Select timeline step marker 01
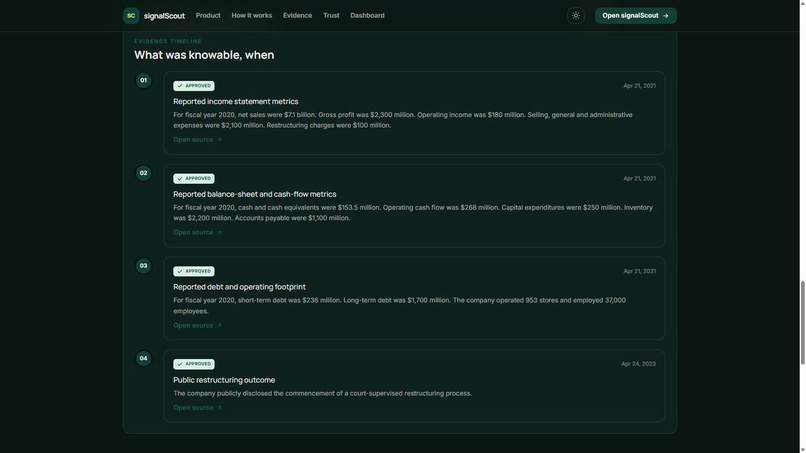 point(143,80)
